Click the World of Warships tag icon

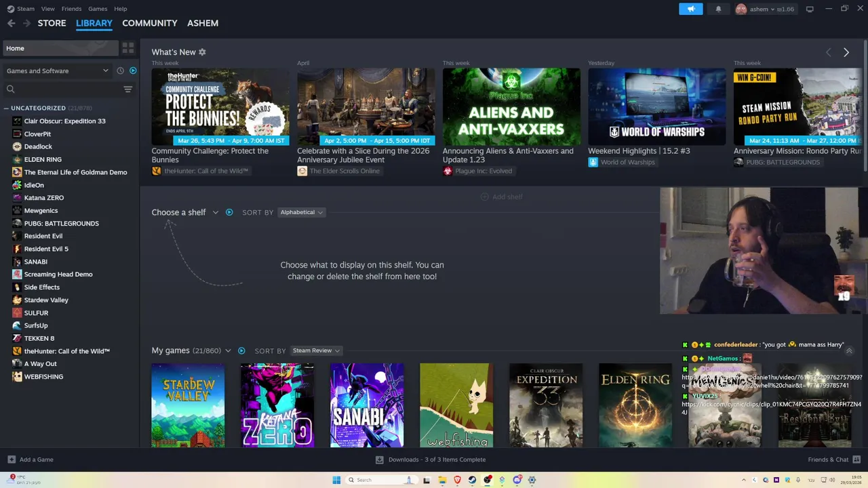click(x=593, y=162)
